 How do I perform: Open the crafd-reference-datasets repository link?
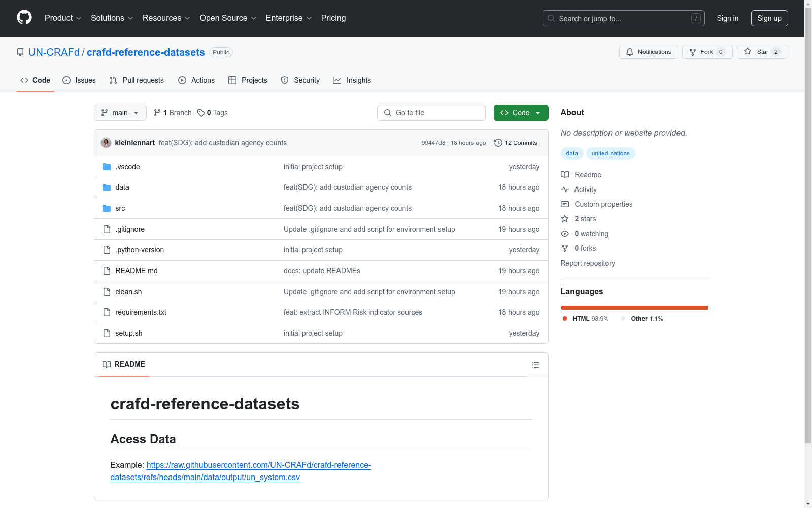point(146,52)
